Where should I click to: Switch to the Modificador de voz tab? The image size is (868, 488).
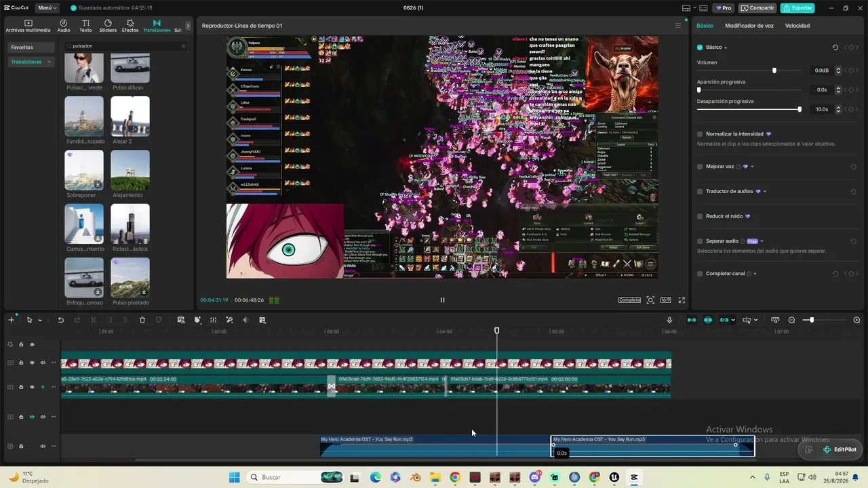click(749, 26)
